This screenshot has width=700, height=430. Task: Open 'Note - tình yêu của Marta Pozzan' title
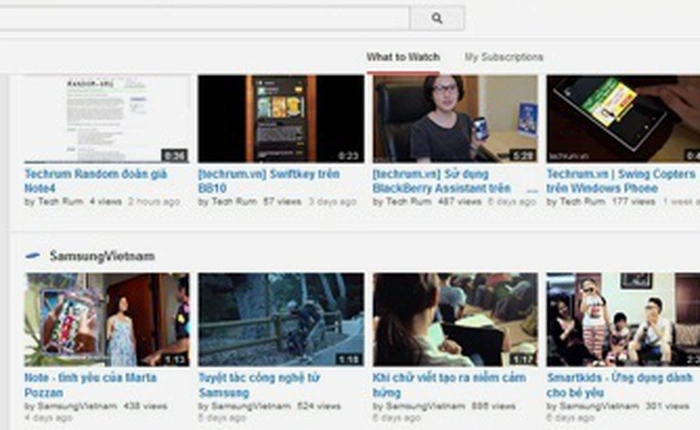pos(91,385)
